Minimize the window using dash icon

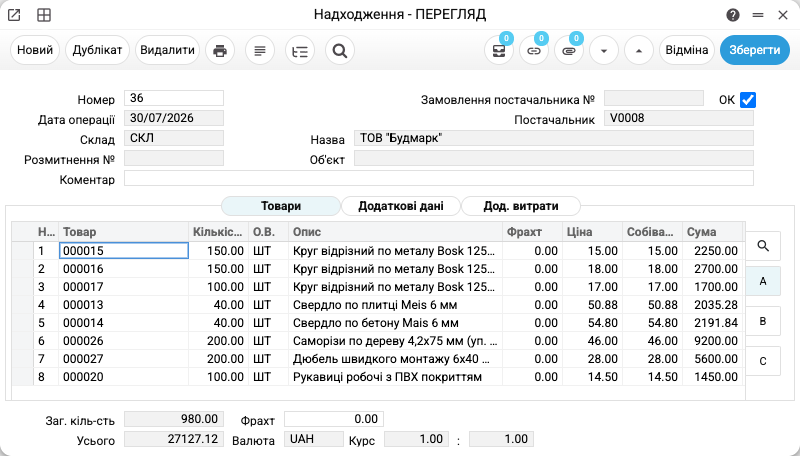click(758, 15)
